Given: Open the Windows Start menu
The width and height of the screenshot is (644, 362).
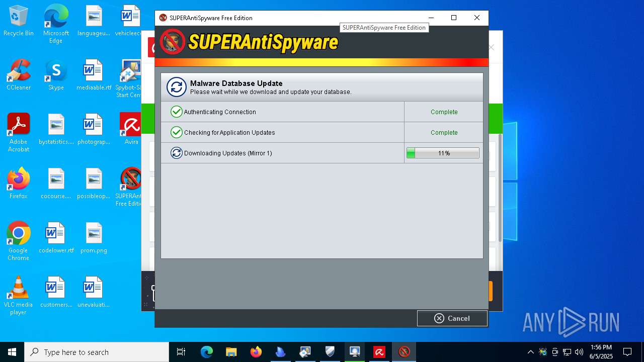Looking at the screenshot, I should (x=12, y=352).
